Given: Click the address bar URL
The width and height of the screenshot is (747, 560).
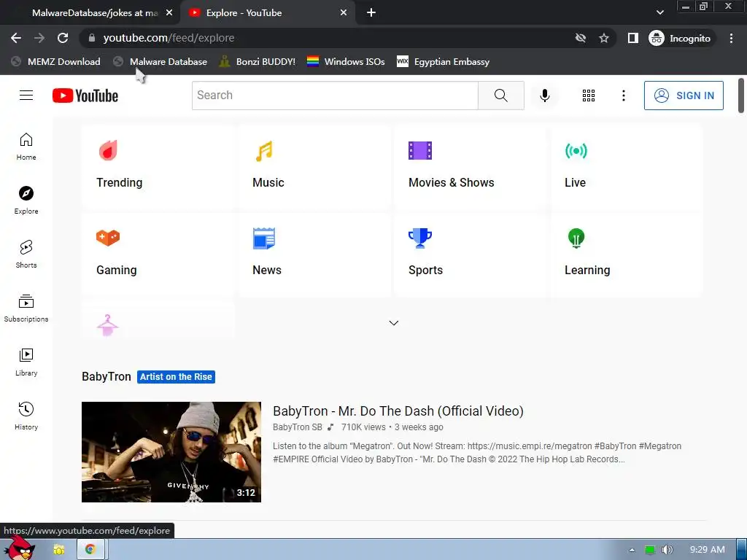Looking at the screenshot, I should [x=169, y=38].
